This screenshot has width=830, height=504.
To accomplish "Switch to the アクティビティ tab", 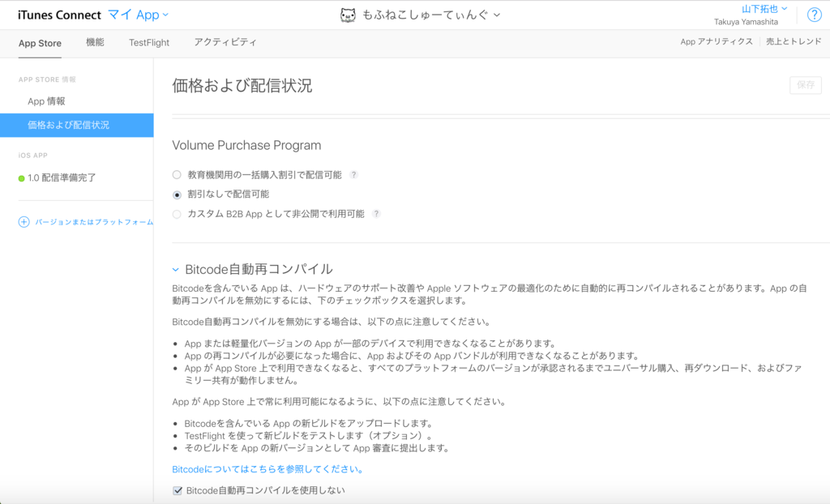I will tap(225, 42).
